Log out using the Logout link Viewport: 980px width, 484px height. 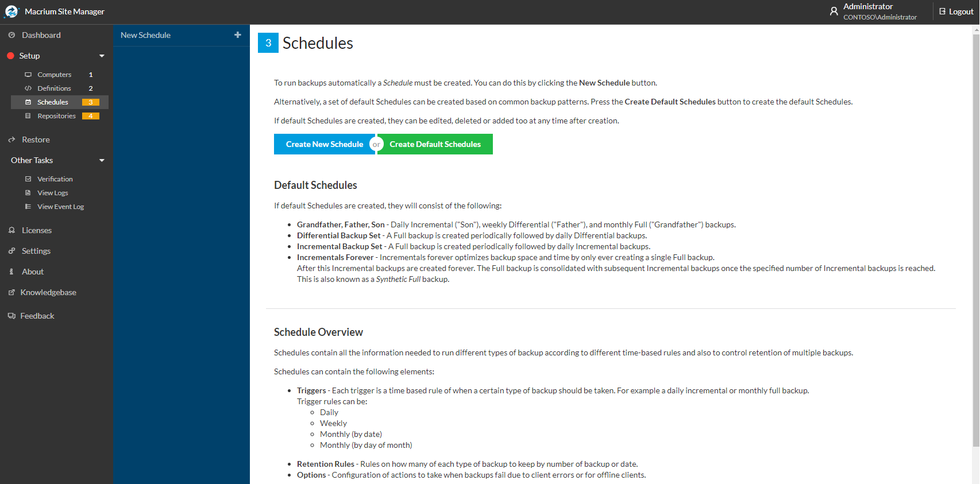956,11
